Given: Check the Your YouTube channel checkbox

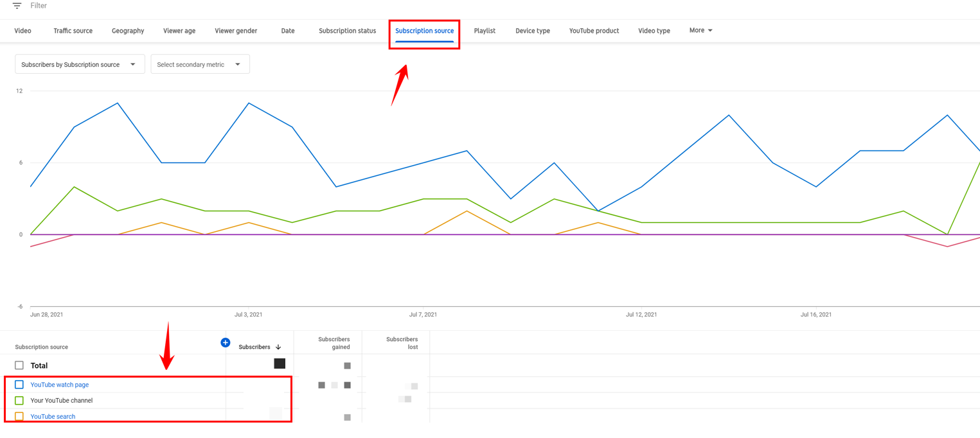Looking at the screenshot, I should pos(19,401).
